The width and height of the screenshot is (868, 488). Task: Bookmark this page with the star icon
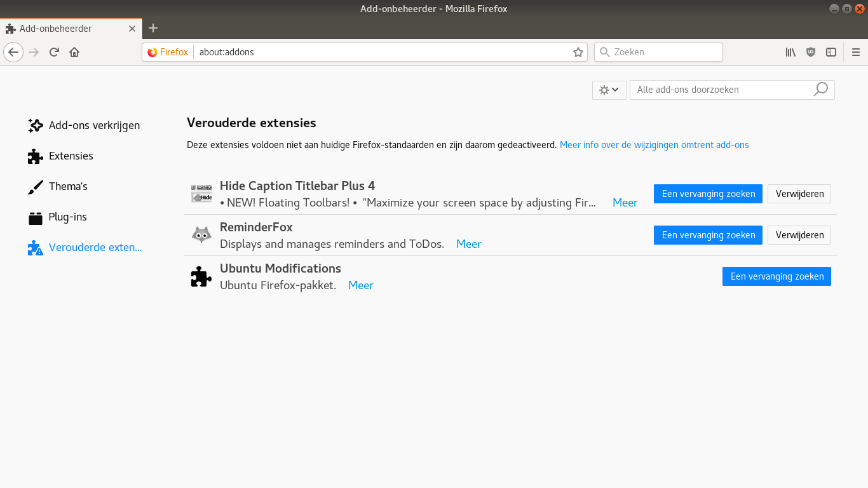578,52
